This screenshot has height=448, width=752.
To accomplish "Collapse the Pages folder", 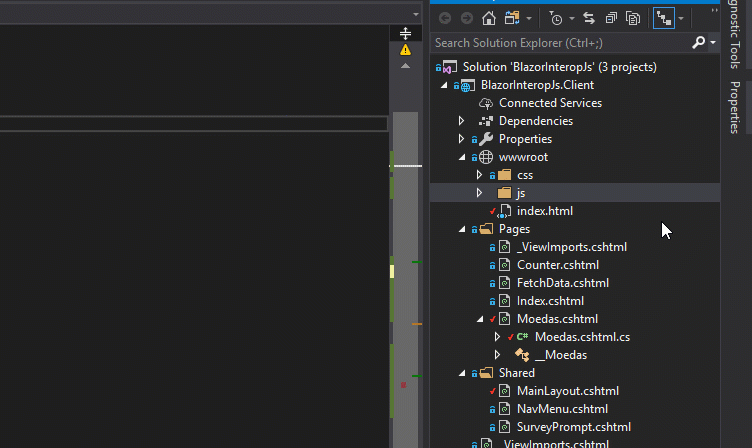I will click(462, 229).
